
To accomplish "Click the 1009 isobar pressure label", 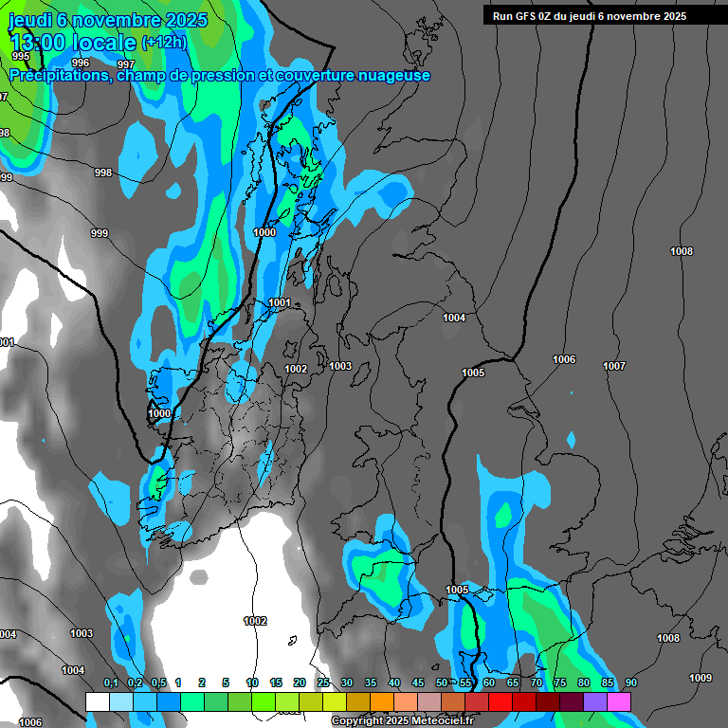I will (x=701, y=678).
